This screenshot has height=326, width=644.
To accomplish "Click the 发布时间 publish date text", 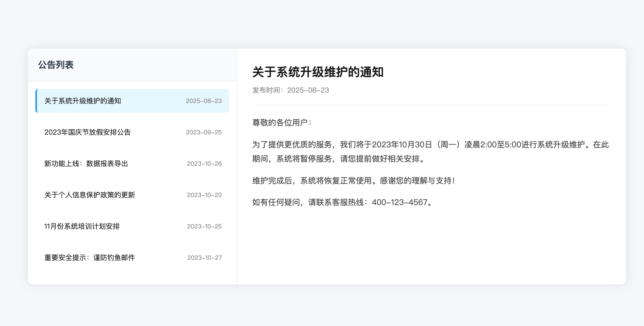I will point(290,90).
